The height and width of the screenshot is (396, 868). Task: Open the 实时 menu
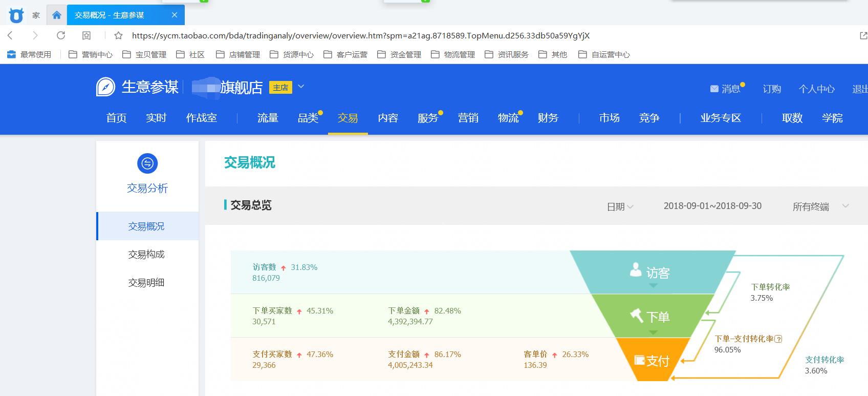pos(156,118)
